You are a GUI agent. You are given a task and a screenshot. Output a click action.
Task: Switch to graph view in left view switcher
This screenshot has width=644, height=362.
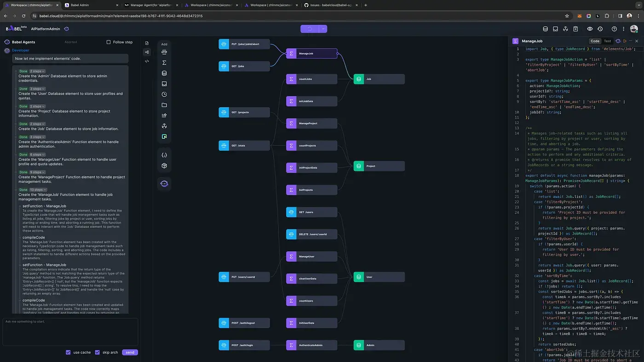pyautogui.click(x=147, y=52)
